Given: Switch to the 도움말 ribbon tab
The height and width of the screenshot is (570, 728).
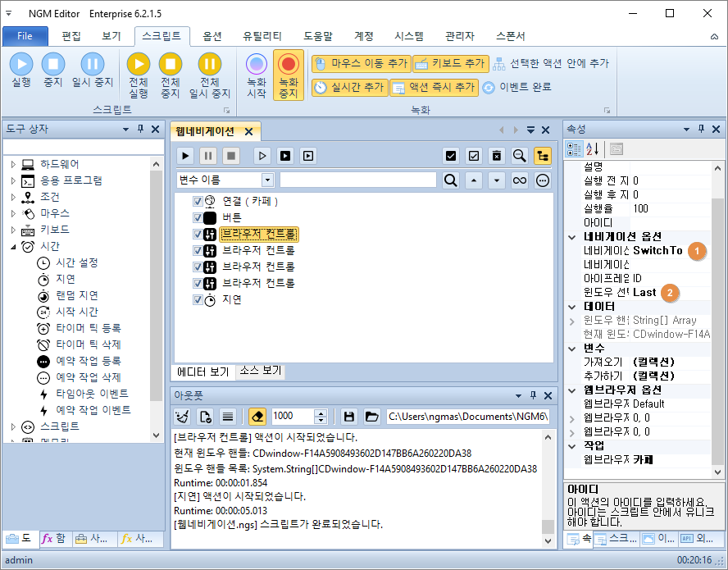Looking at the screenshot, I should tap(318, 36).
